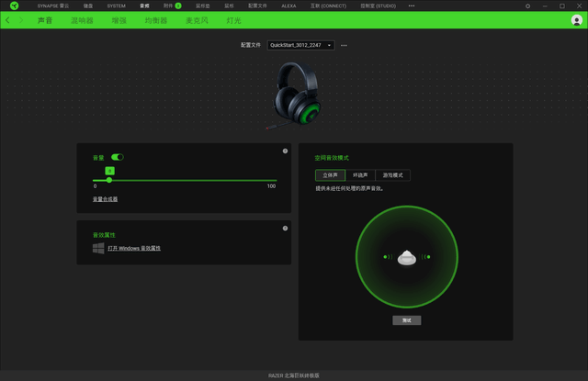Open the 音量合成器 link
This screenshot has height=381, width=588.
[x=105, y=199]
